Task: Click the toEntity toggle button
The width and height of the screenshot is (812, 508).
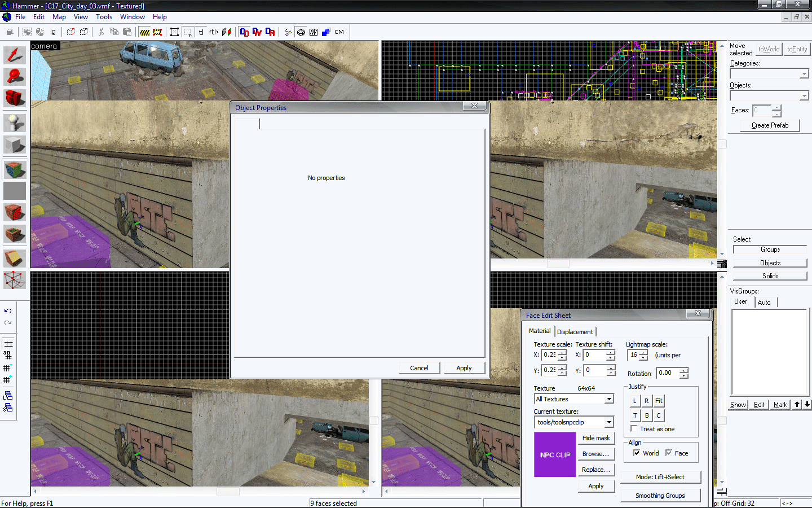Action: click(797, 49)
